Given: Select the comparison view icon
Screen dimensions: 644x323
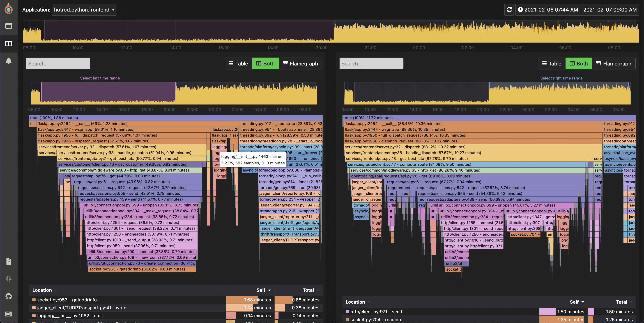Looking at the screenshot, I should coord(8,44).
